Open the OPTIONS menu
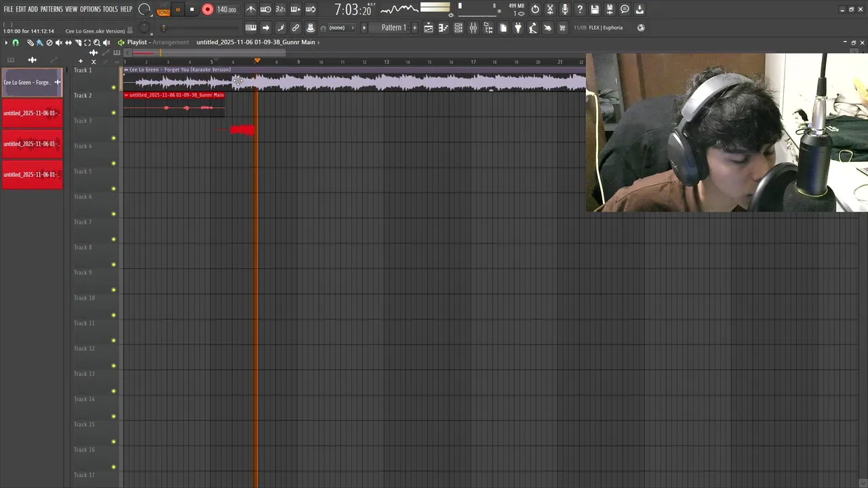The image size is (868, 488). coord(90,9)
